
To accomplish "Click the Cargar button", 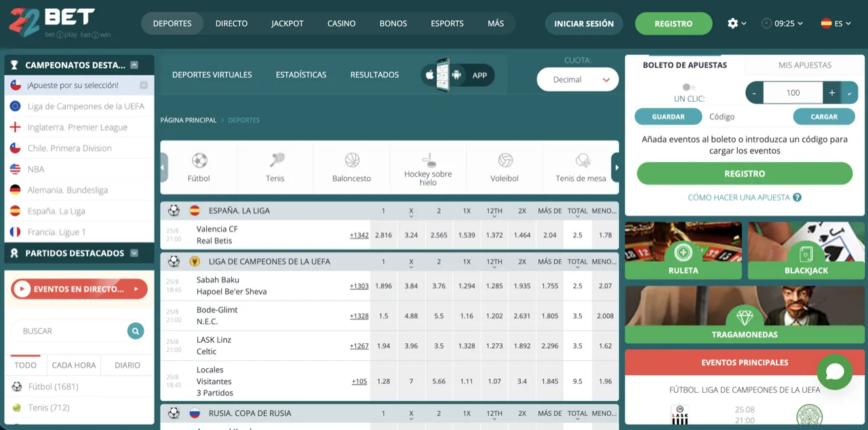I will tap(824, 117).
